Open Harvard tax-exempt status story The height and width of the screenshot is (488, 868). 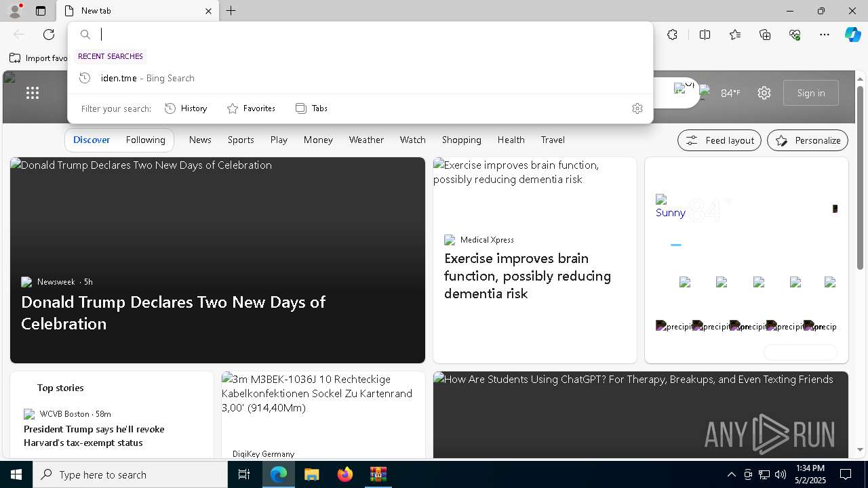(94, 436)
